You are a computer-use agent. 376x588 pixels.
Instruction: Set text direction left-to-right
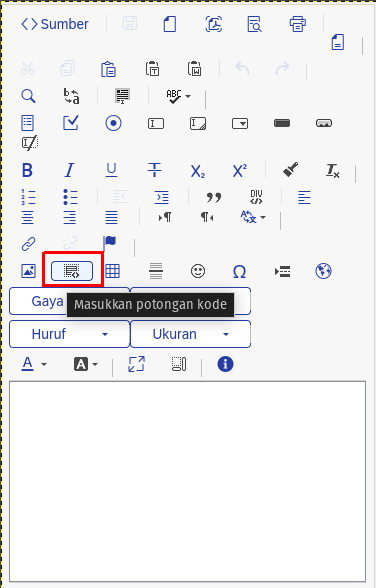coord(165,217)
